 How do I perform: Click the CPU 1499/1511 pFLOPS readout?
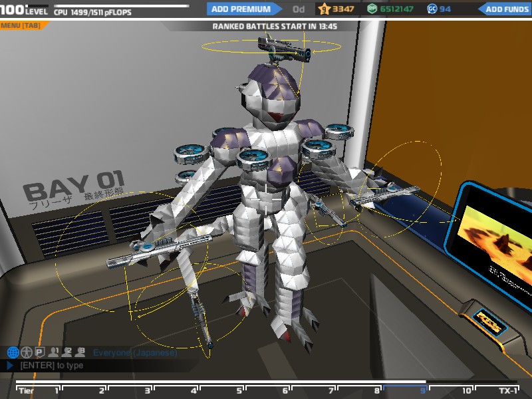[x=92, y=13]
